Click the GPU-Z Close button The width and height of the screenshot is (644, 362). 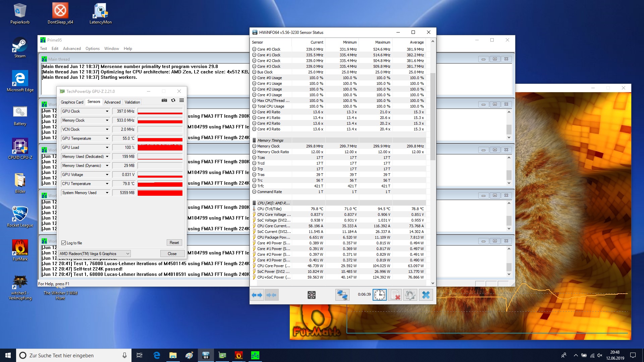pyautogui.click(x=172, y=254)
